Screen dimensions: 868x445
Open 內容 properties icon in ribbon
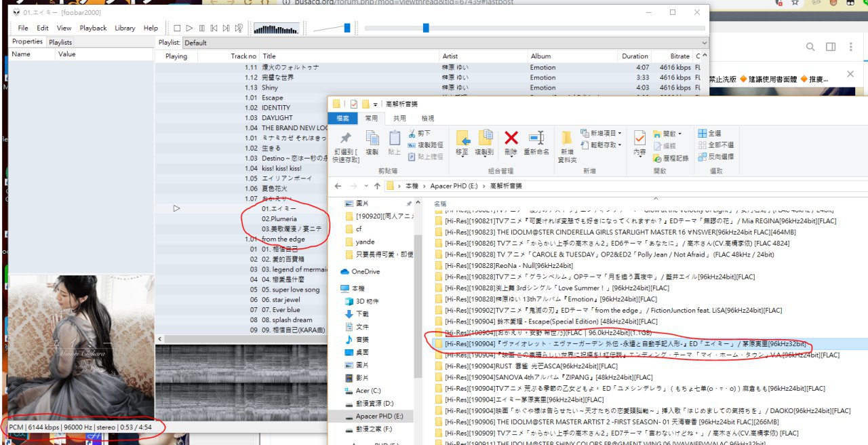(x=639, y=143)
